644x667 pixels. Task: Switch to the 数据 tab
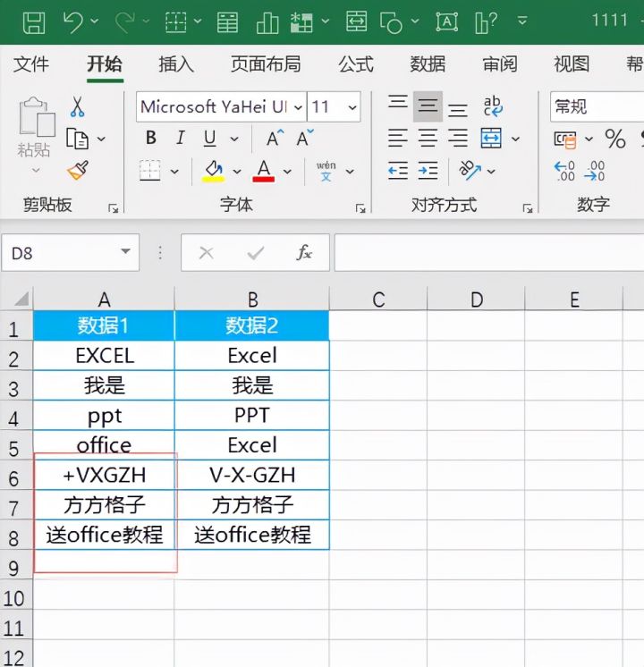click(428, 64)
